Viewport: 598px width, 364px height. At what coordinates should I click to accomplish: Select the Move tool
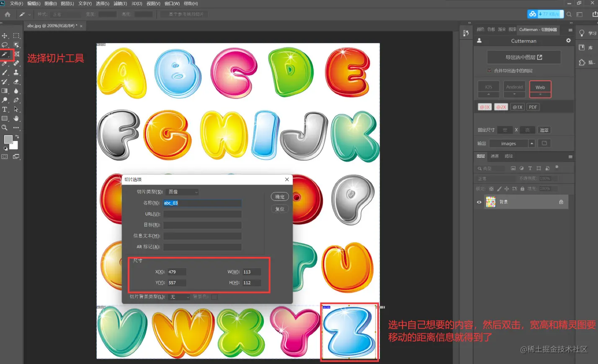click(5, 36)
